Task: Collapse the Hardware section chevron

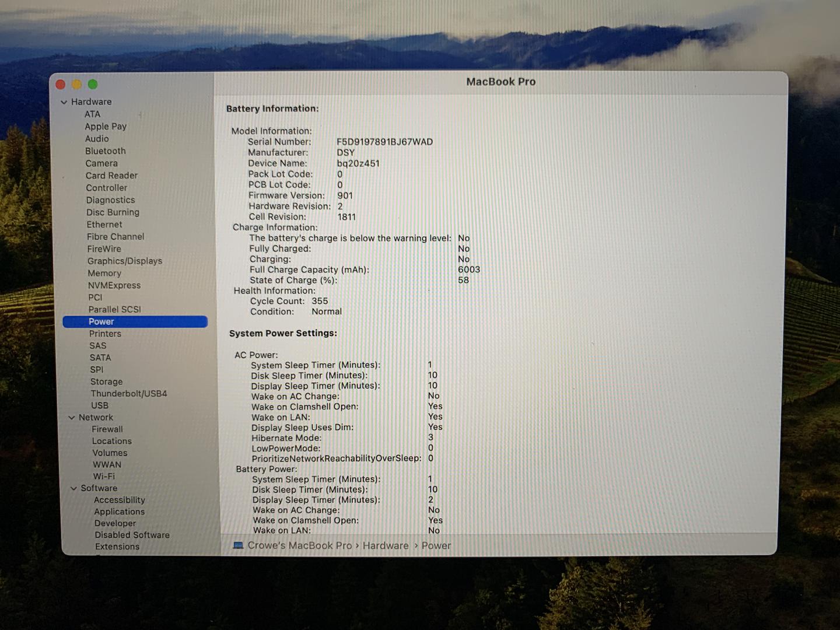Action: pos(64,102)
